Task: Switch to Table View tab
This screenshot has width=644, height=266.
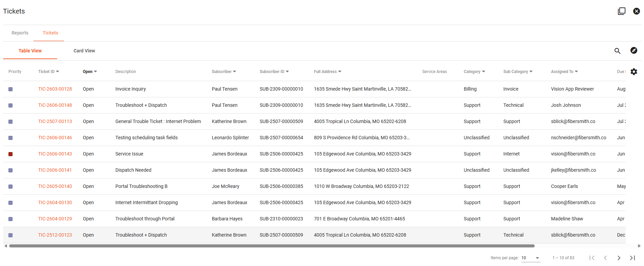Action: 30,51
